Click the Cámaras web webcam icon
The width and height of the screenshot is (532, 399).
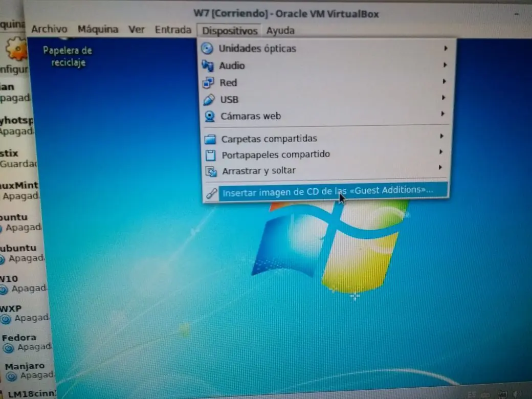pyautogui.click(x=210, y=117)
